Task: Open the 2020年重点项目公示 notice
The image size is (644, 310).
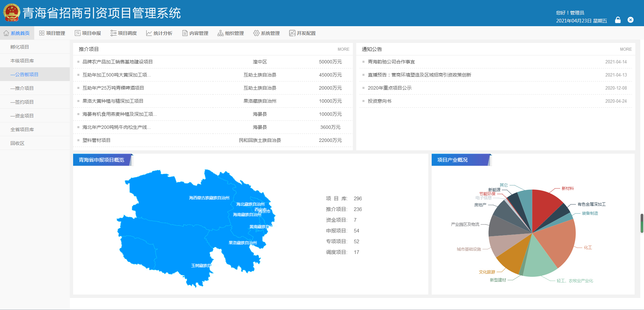Action: [389, 88]
